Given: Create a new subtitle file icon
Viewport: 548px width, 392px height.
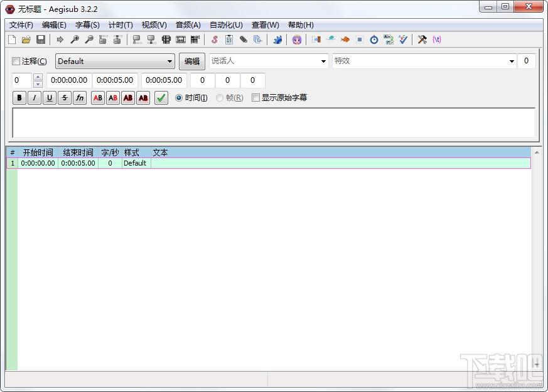Looking at the screenshot, I should pos(12,40).
